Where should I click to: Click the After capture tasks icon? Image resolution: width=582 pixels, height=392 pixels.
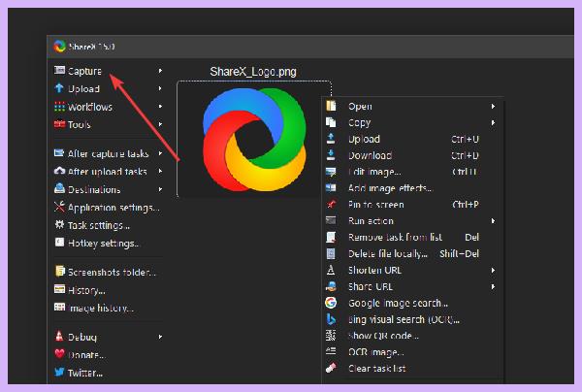click(59, 153)
